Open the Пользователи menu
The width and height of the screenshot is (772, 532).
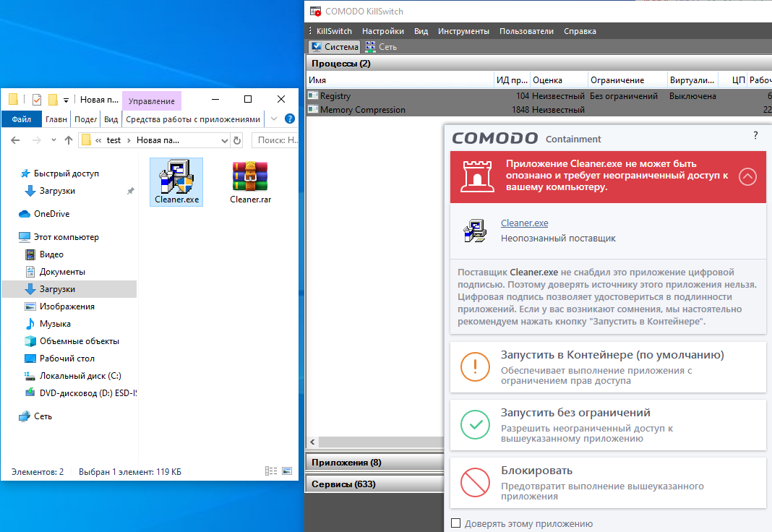tap(526, 31)
